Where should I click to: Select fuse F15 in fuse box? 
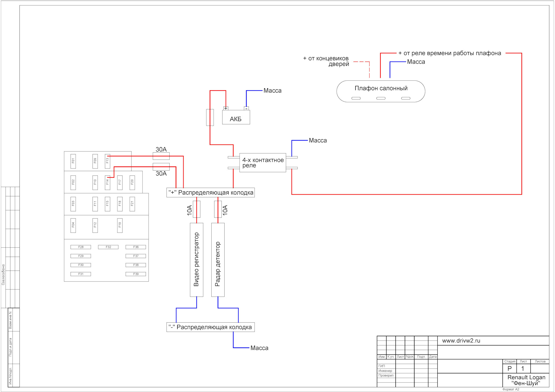pos(108,204)
